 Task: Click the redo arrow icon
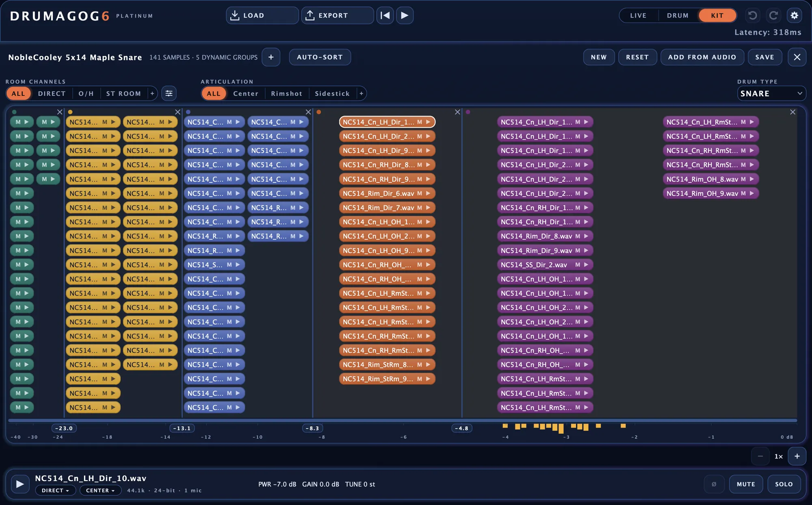pyautogui.click(x=773, y=15)
